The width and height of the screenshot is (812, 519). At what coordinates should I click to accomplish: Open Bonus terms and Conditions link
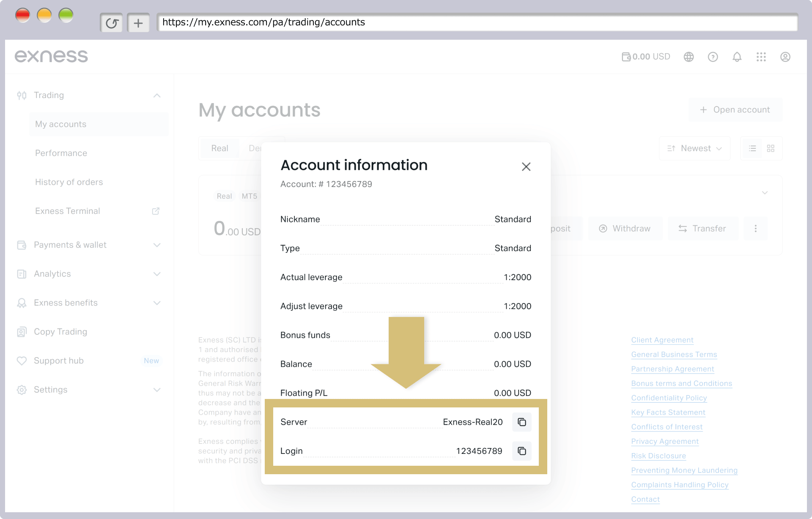(x=682, y=384)
